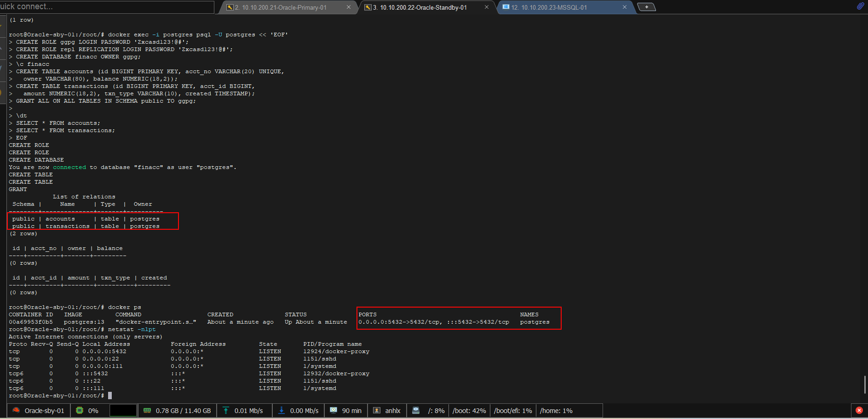Image resolution: width=868 pixels, height=419 pixels.
Task: Click the RAM icon beside 0.78 GB / 11.40 GB
Action: pyautogui.click(x=147, y=410)
